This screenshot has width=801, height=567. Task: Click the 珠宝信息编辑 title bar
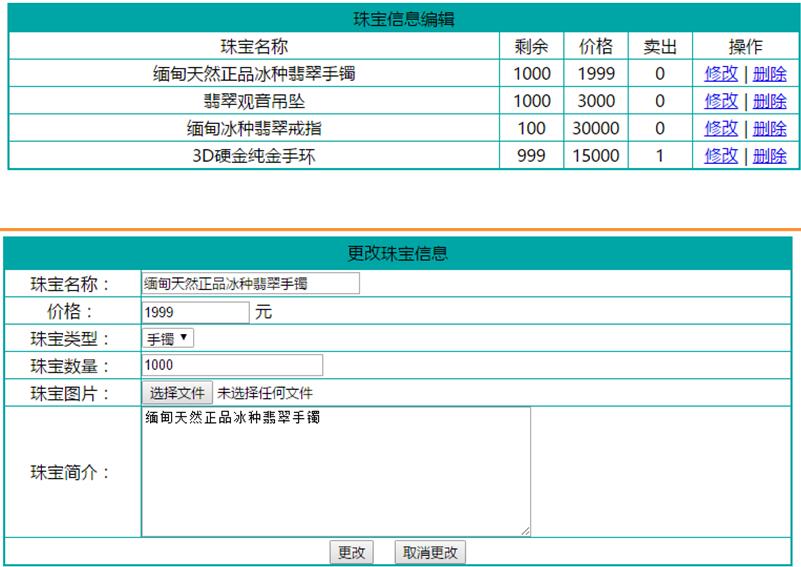[x=404, y=18]
